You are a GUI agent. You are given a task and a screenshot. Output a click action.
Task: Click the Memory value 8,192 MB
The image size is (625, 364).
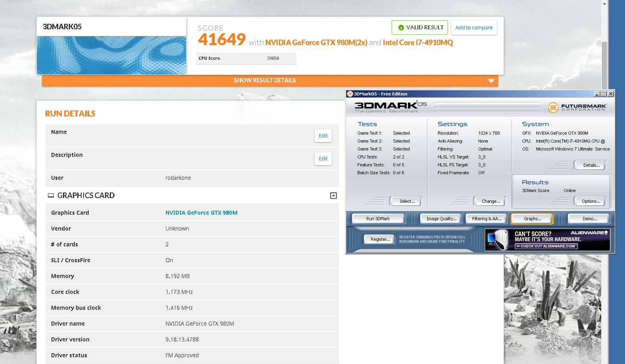pyautogui.click(x=177, y=276)
